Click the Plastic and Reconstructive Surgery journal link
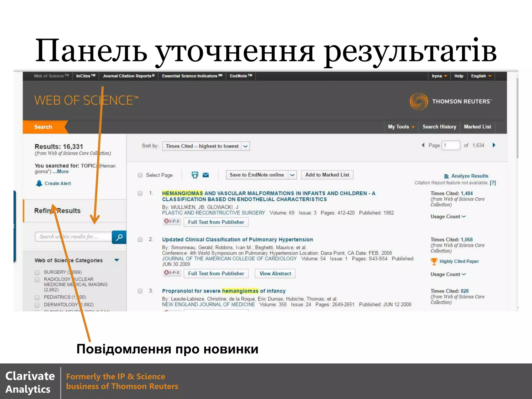Screen dimensions: 532x399 pos(213,213)
